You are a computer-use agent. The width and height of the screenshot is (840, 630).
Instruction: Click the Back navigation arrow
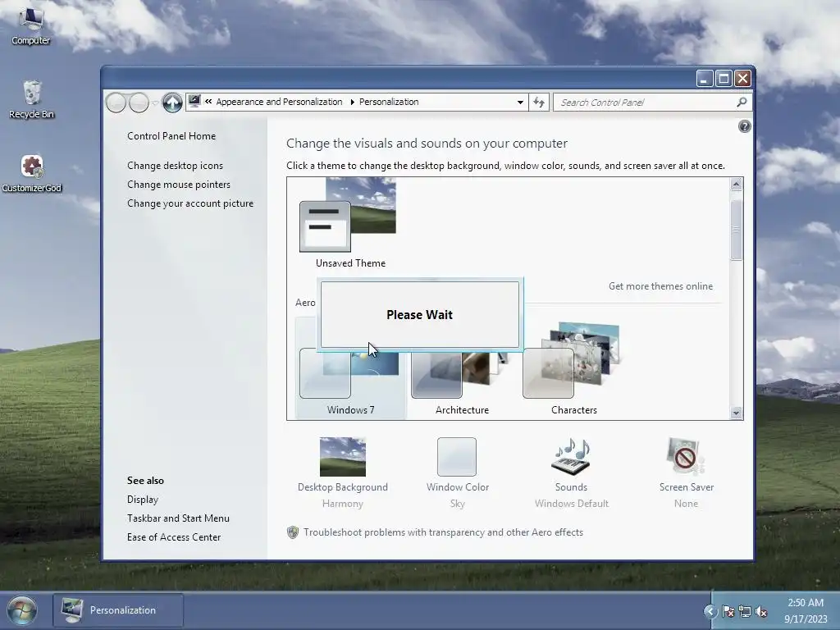116,103
